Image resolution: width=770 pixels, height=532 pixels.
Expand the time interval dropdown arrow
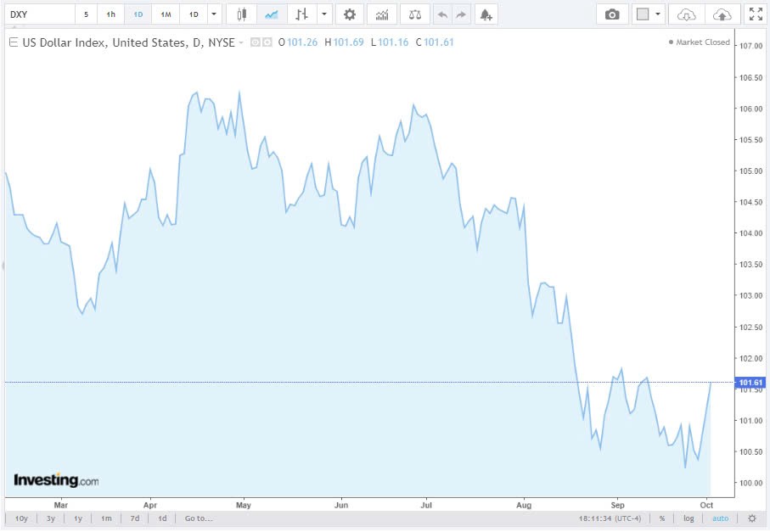pyautogui.click(x=214, y=14)
